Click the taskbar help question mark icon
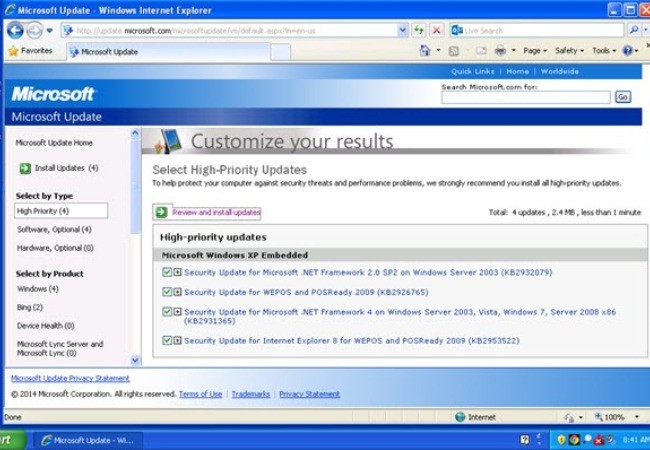The width and height of the screenshot is (650, 450). (x=524, y=440)
